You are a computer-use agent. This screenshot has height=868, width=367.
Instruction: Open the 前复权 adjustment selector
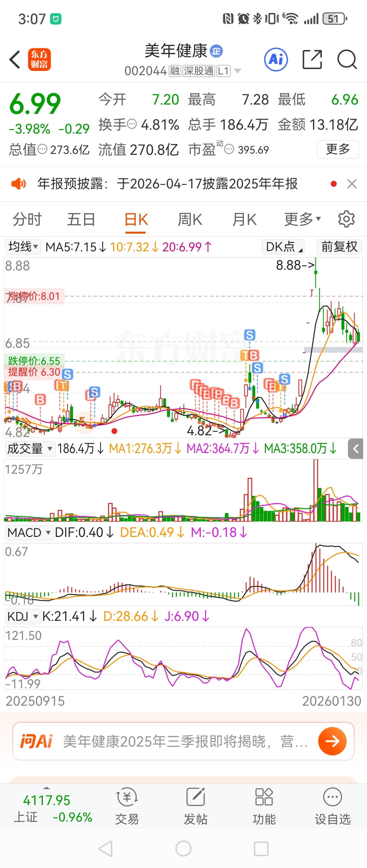pos(339,247)
